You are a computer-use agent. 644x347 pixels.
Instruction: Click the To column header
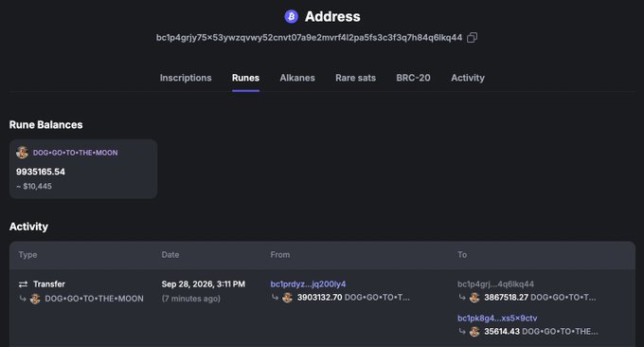pyautogui.click(x=462, y=255)
